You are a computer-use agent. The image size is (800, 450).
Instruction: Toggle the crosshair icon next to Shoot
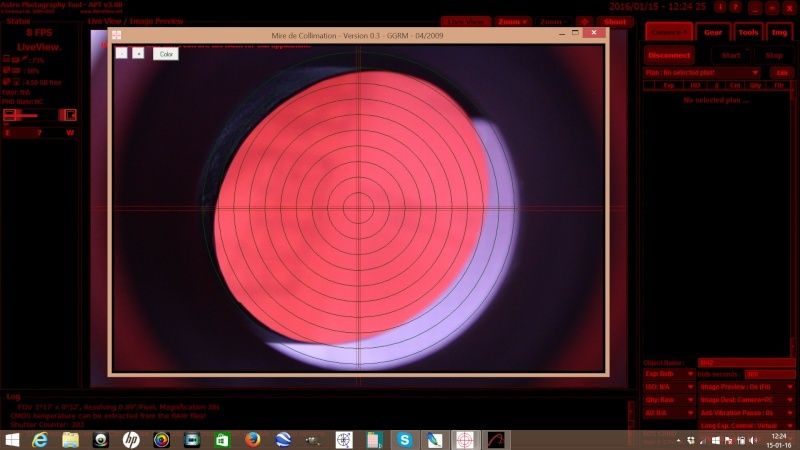tap(585, 21)
